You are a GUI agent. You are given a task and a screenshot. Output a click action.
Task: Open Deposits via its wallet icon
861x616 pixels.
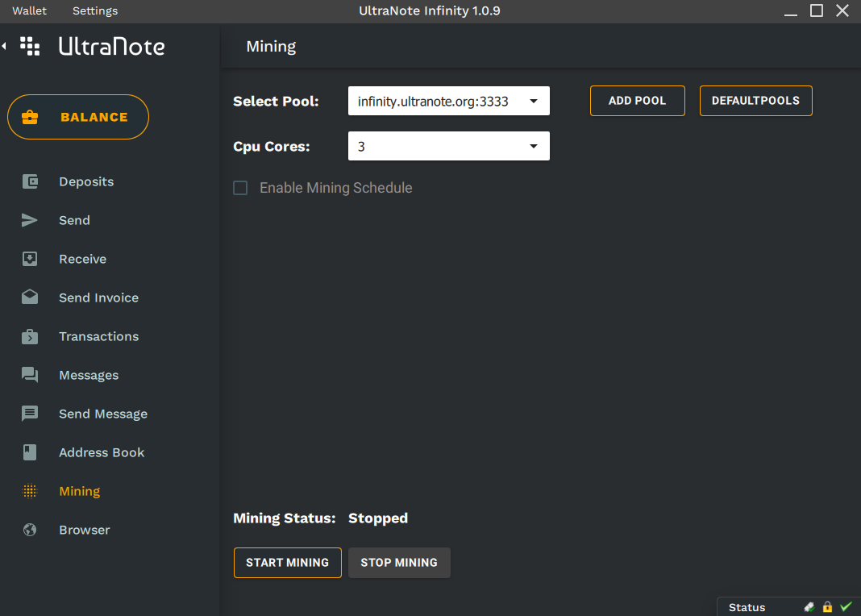coord(30,181)
